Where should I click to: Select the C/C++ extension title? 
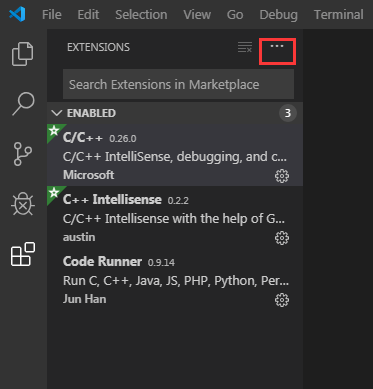click(83, 137)
